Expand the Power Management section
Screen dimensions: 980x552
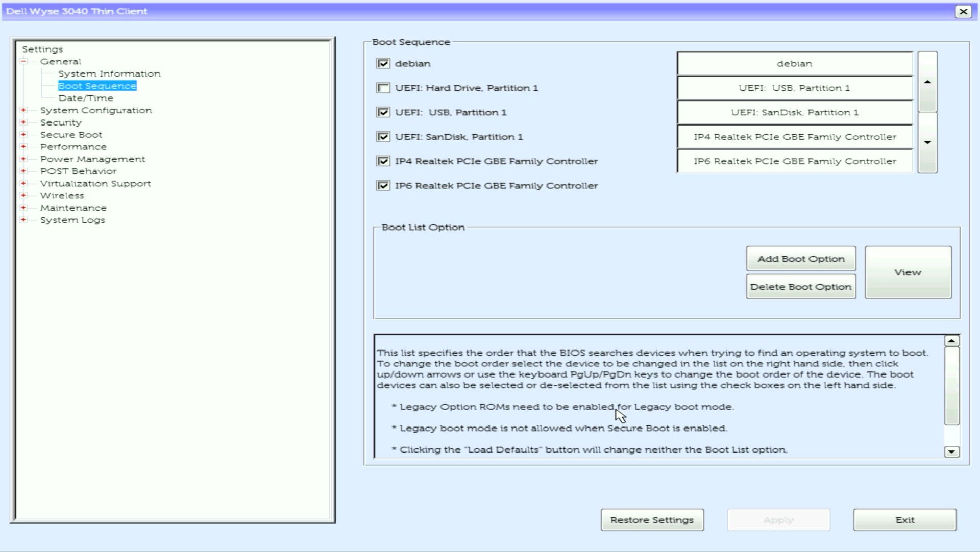(23, 159)
